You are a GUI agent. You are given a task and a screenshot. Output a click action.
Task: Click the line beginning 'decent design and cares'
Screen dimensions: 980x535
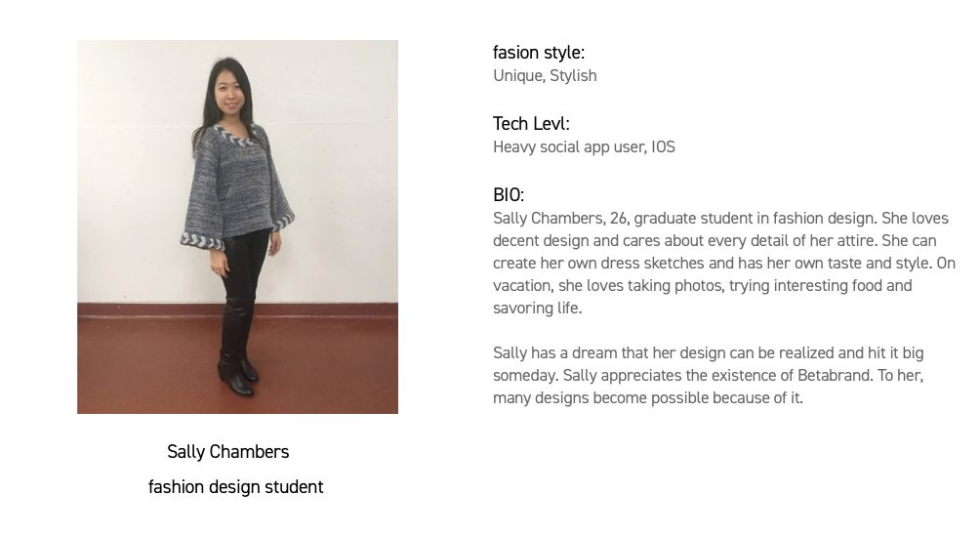715,240
